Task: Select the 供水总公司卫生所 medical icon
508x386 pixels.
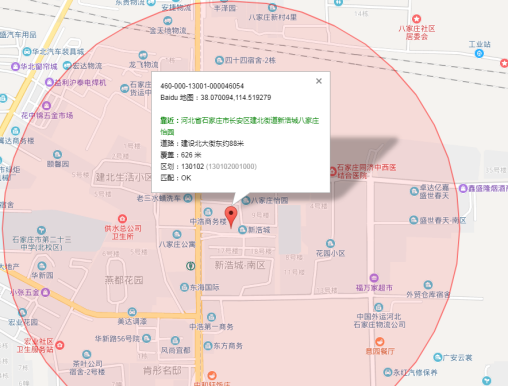Action: [x=122, y=219]
